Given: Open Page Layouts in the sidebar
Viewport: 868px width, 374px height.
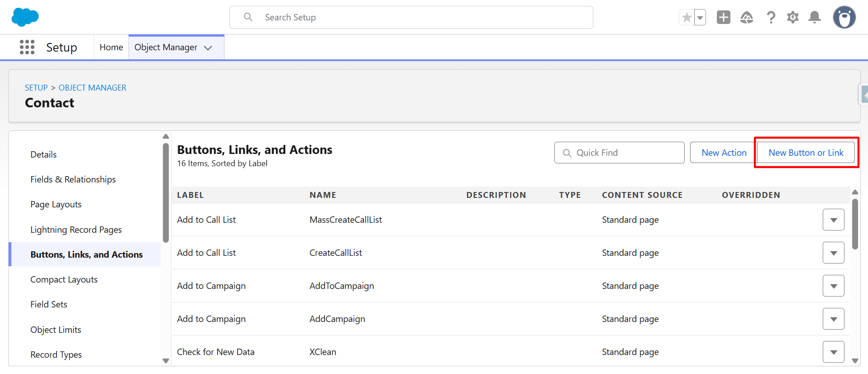Looking at the screenshot, I should [x=56, y=204].
